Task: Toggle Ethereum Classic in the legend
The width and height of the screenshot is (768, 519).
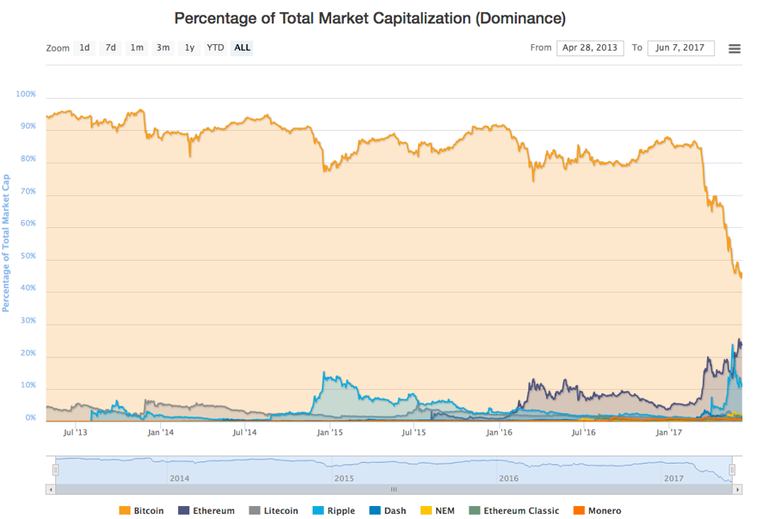Action: [514, 511]
